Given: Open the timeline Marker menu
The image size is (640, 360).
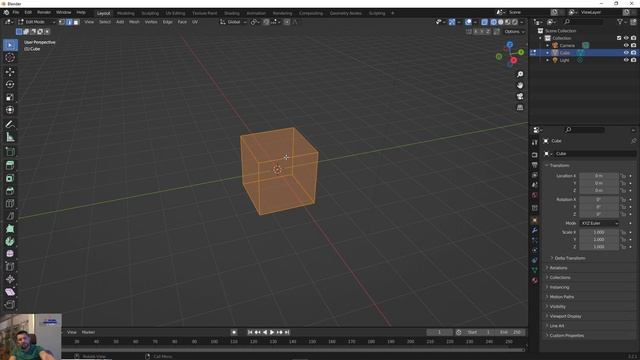Looking at the screenshot, I should (88, 332).
